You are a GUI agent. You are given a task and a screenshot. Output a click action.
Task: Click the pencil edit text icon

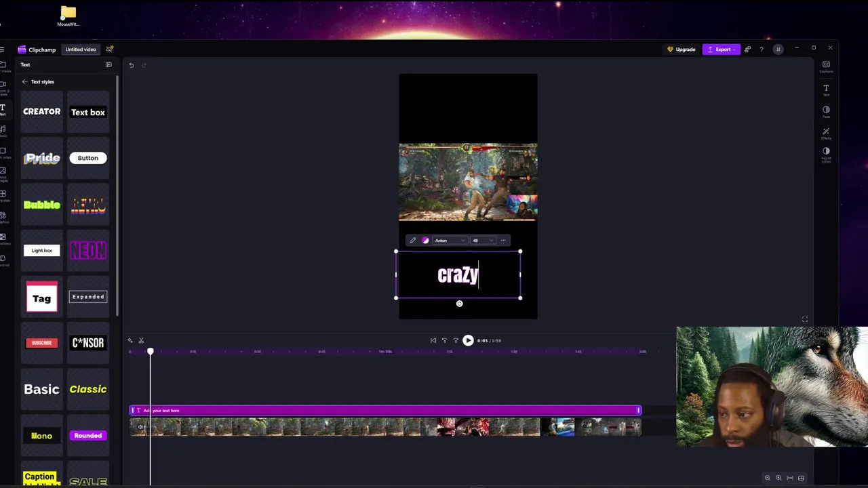click(412, 240)
